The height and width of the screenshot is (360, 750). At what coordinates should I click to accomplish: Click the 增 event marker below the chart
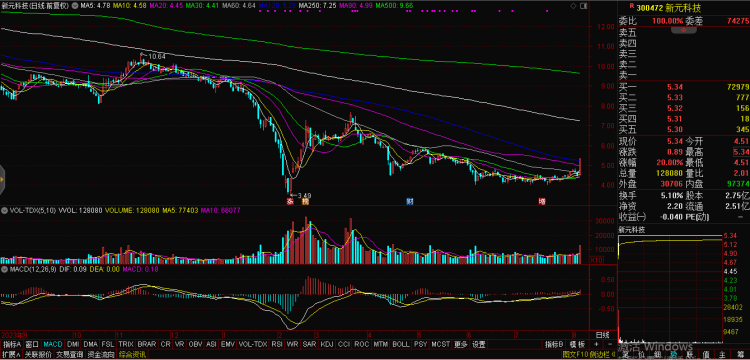pyautogui.click(x=542, y=201)
